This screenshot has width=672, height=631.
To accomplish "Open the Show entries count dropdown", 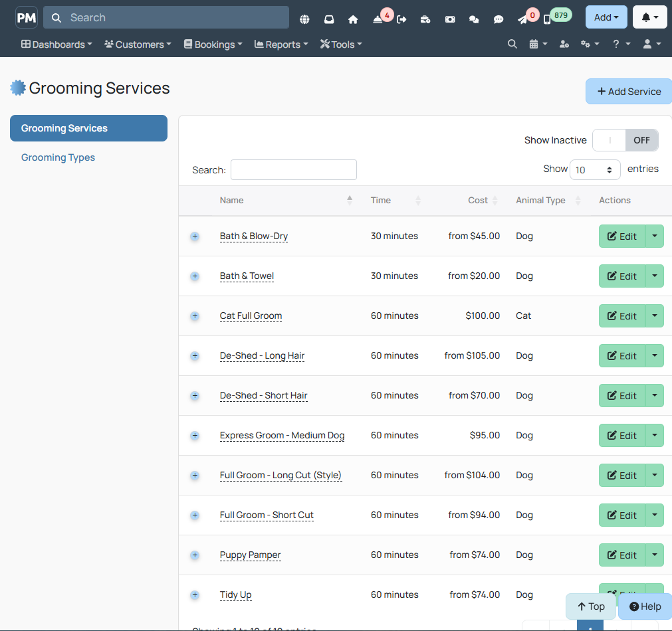I will pos(594,169).
